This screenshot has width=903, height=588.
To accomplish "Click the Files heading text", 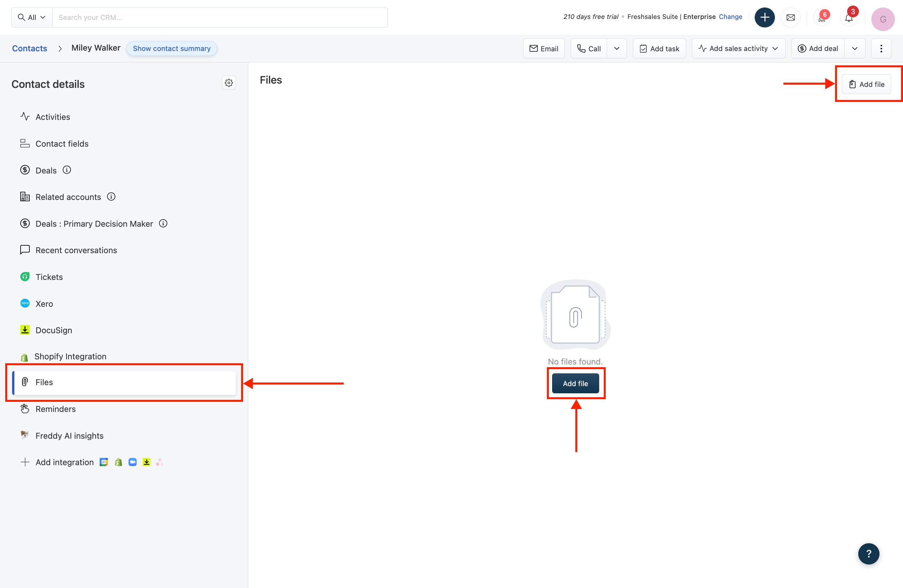I will click(271, 80).
